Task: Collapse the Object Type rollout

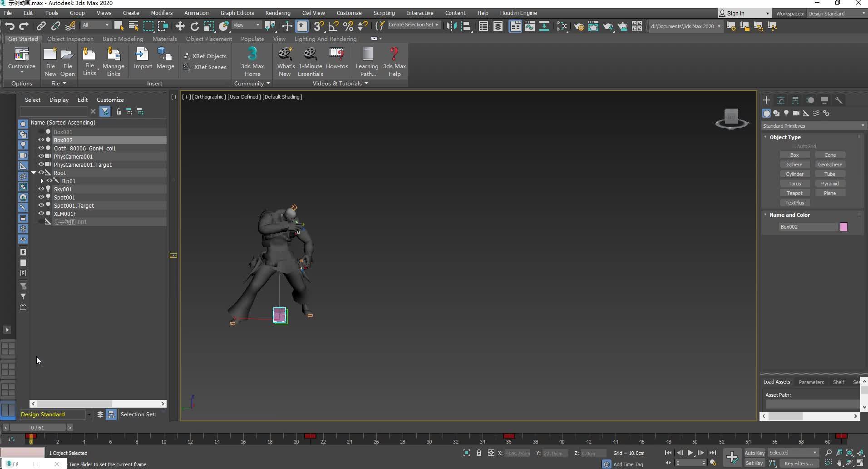Action: [x=765, y=137]
